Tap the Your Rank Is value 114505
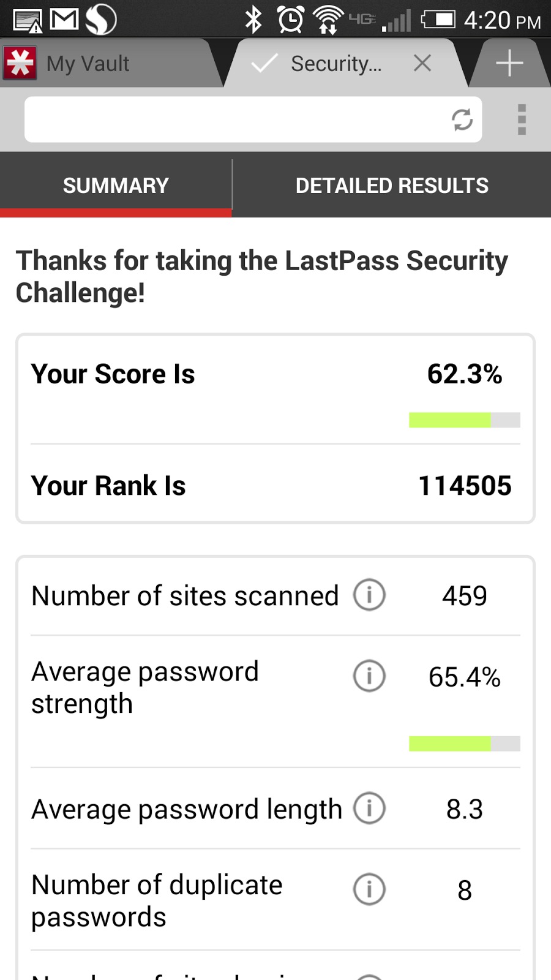Viewport: 551px width, 980px height. click(465, 486)
